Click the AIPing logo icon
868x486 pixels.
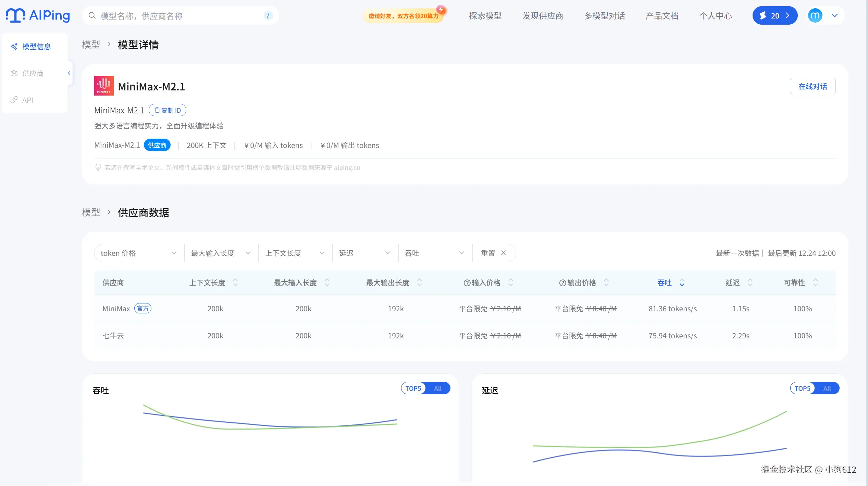[15, 15]
